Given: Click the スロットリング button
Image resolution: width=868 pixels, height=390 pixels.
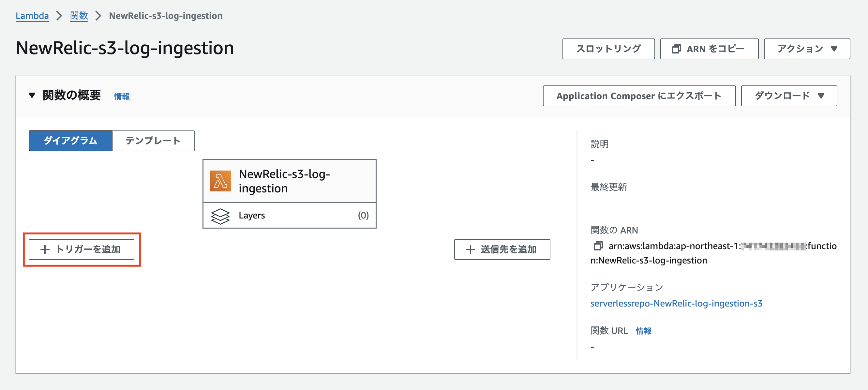Looking at the screenshot, I should coord(608,49).
